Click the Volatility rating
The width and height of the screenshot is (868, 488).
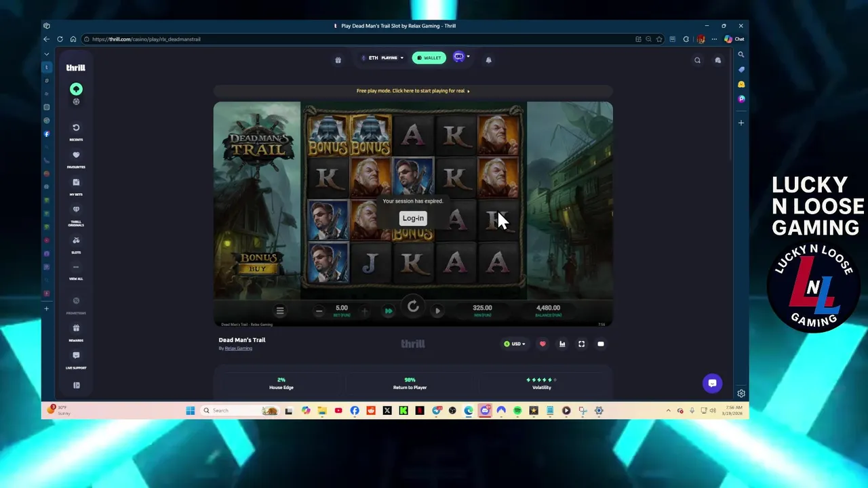[x=541, y=384]
